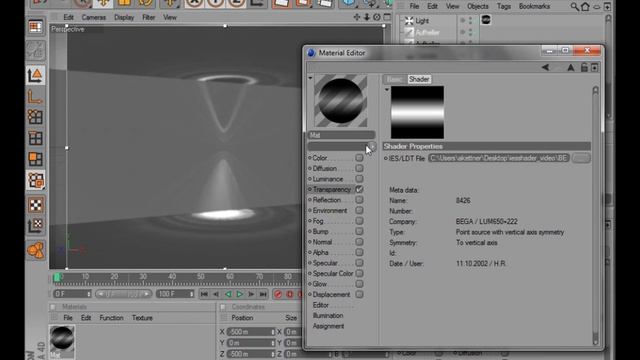The image size is (640, 360).
Task: Select the Object Axis L-shaped tool
Action: coord(36,96)
